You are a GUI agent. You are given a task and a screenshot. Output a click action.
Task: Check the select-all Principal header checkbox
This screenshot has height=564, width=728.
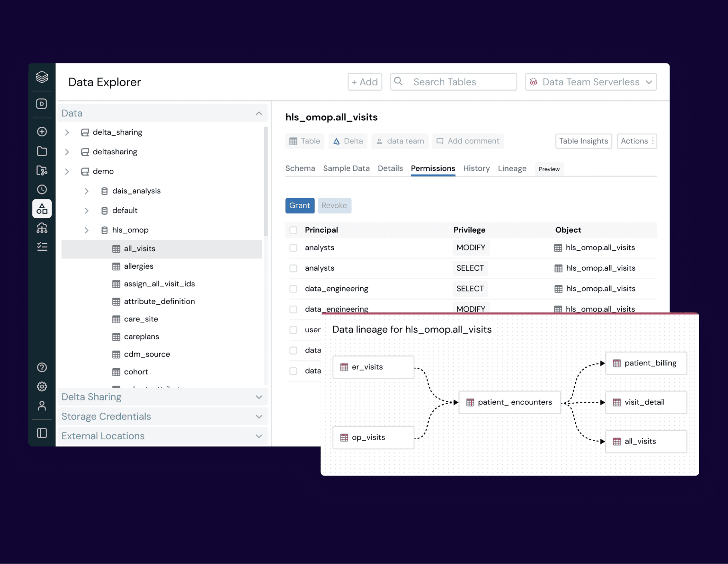click(x=293, y=230)
